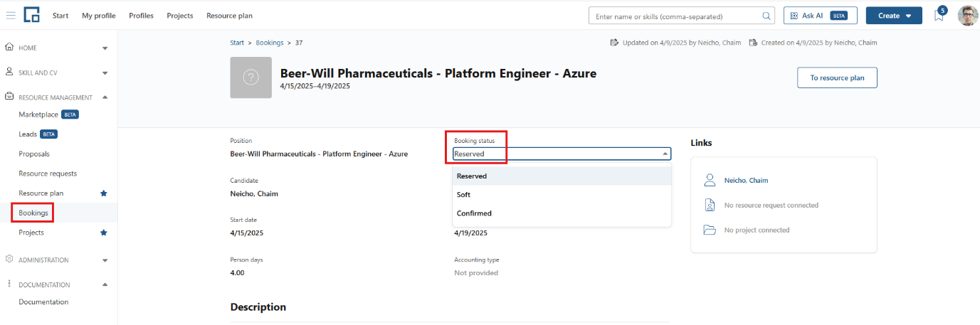Open Resource plan in the sidebar
Image resolution: width=980 pixels, height=325 pixels.
coord(41,193)
